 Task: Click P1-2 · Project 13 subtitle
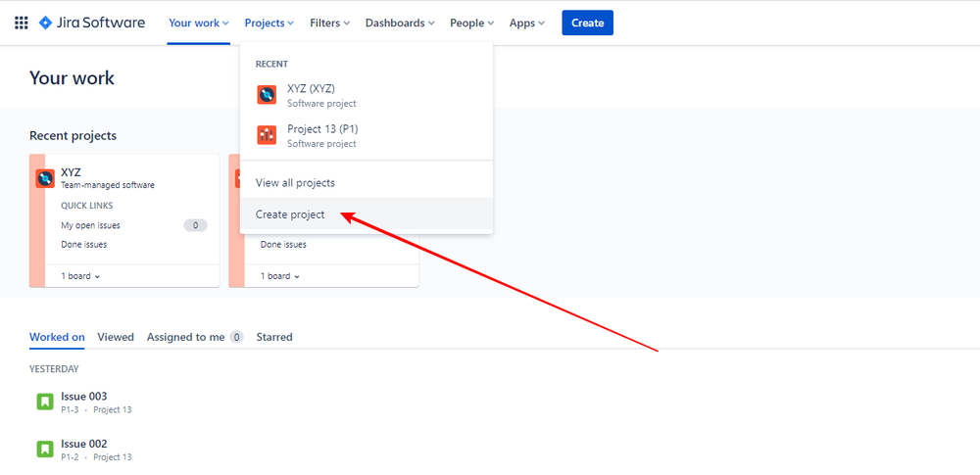tap(96, 457)
